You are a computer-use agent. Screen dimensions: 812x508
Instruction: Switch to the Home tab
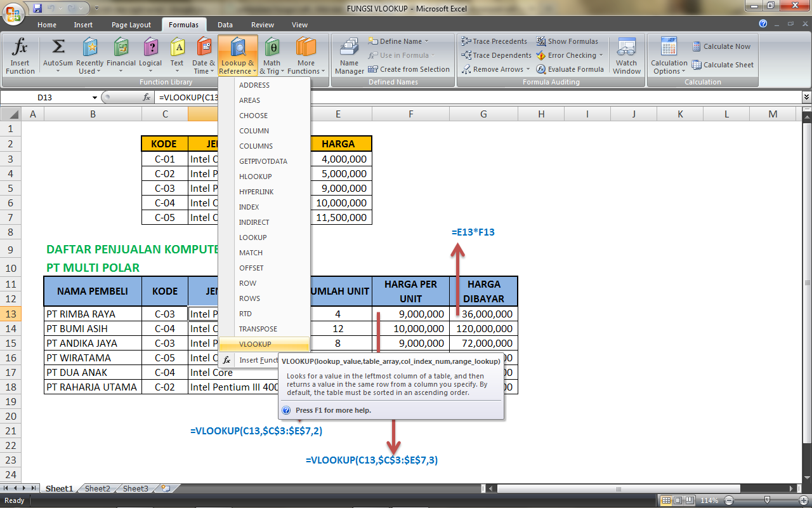pyautogui.click(x=47, y=25)
